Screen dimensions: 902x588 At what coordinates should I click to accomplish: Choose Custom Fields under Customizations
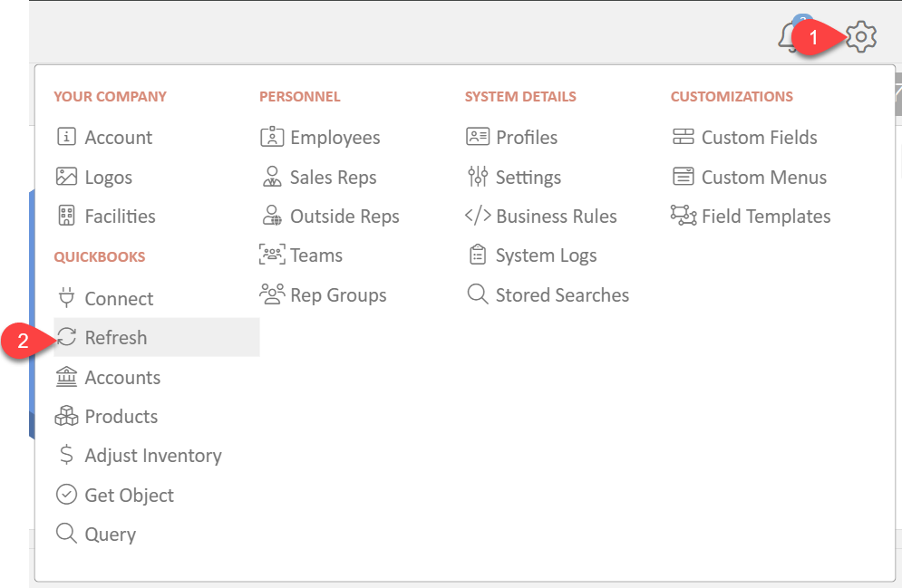(x=744, y=138)
